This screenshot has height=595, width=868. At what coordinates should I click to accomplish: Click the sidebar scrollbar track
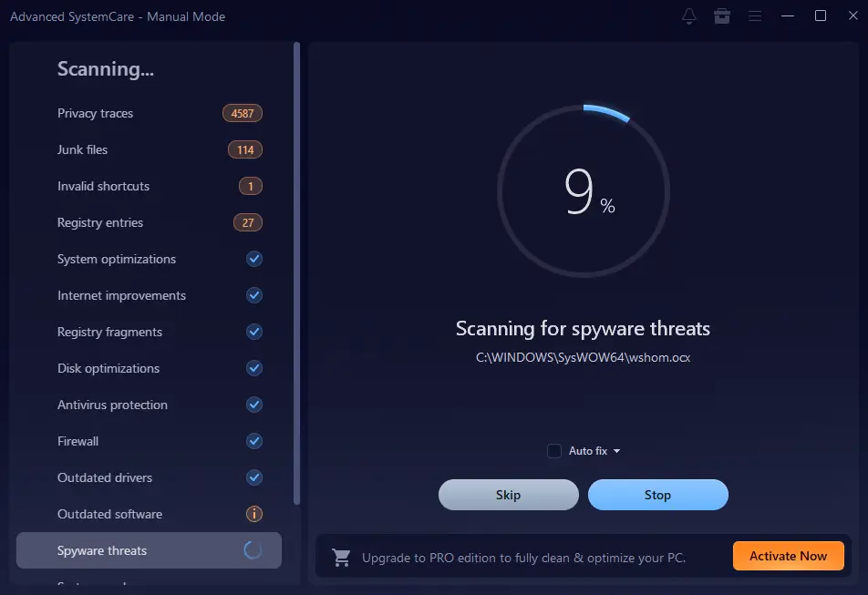pyautogui.click(x=295, y=273)
